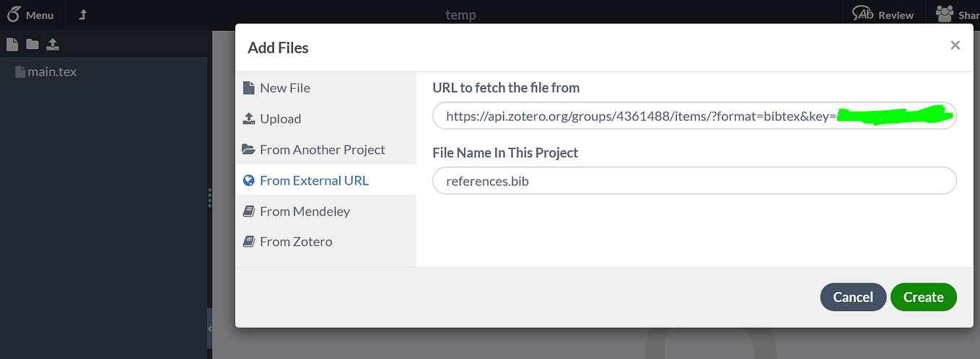Select From External URL option
This screenshot has height=359, width=980.
[314, 180]
